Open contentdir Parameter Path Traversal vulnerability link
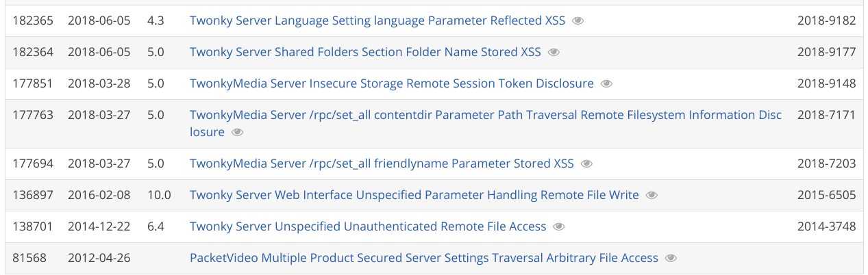Viewport: 868px width, 275px height. 485,116
